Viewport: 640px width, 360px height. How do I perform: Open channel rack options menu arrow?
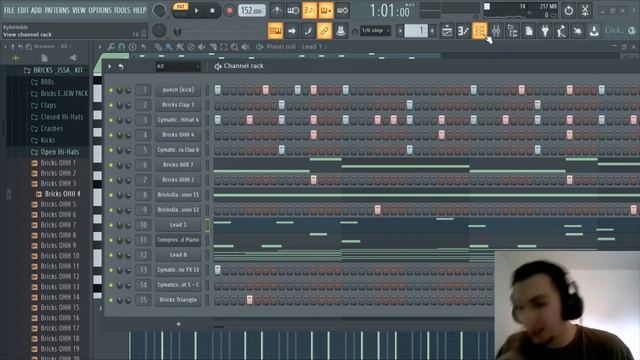(x=109, y=66)
